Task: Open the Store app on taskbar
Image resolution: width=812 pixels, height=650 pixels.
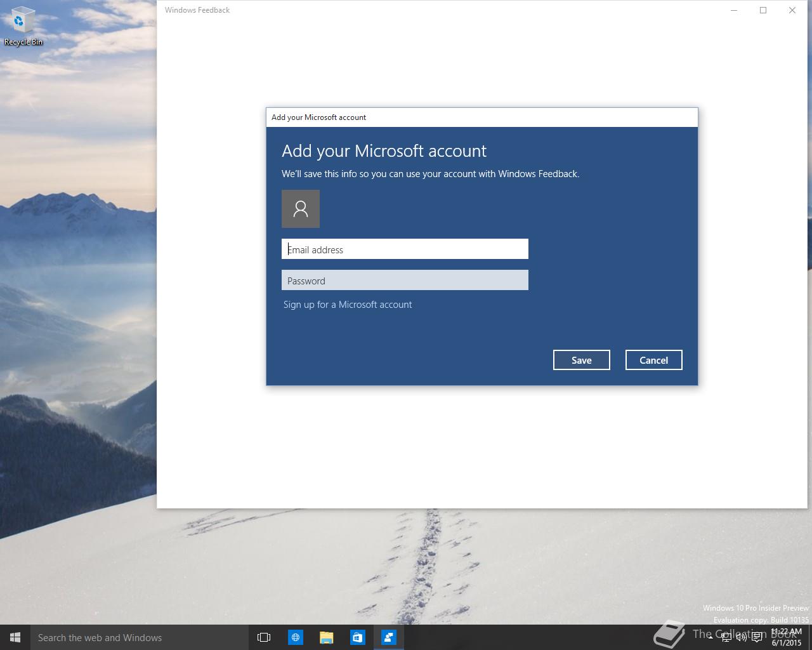Action: (358, 637)
